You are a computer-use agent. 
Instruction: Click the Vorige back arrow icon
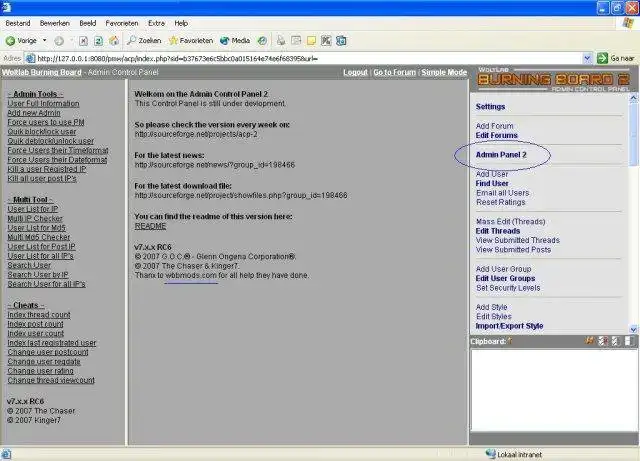pos(10,40)
